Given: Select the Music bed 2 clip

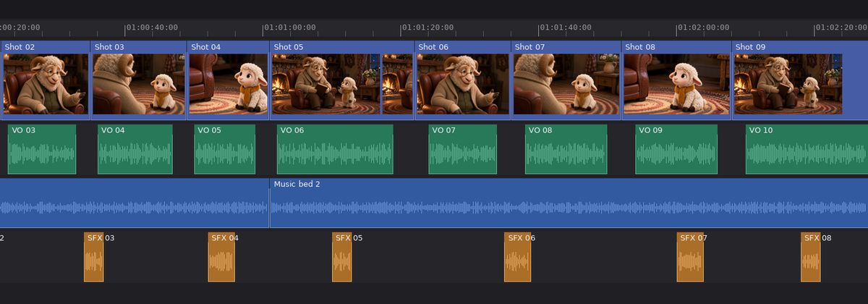Looking at the screenshot, I should click(569, 203).
